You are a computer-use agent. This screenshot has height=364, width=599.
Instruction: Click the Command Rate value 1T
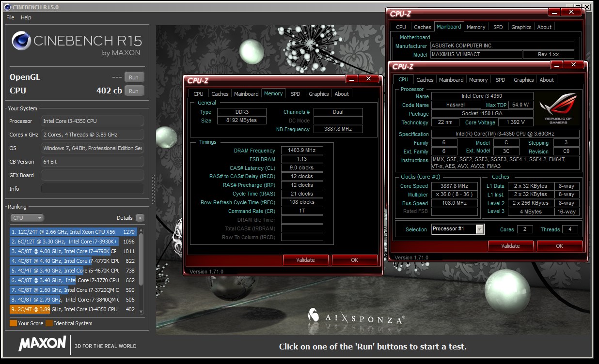click(x=302, y=211)
